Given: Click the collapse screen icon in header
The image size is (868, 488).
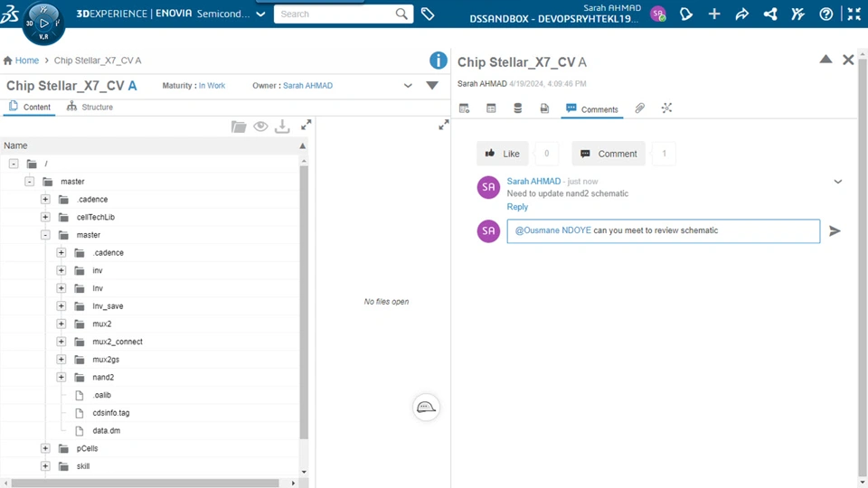Looking at the screenshot, I should (854, 14).
